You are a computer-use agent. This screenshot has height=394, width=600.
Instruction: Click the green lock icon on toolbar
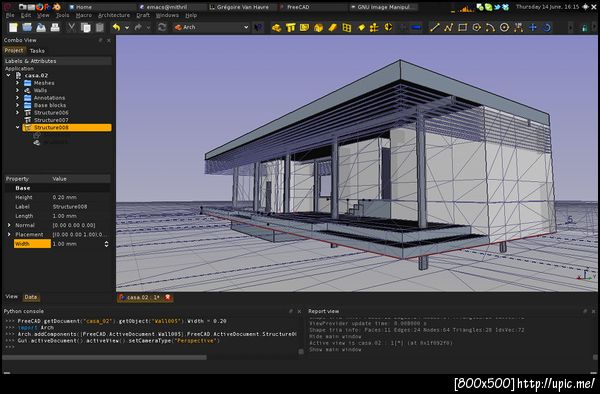point(584,28)
